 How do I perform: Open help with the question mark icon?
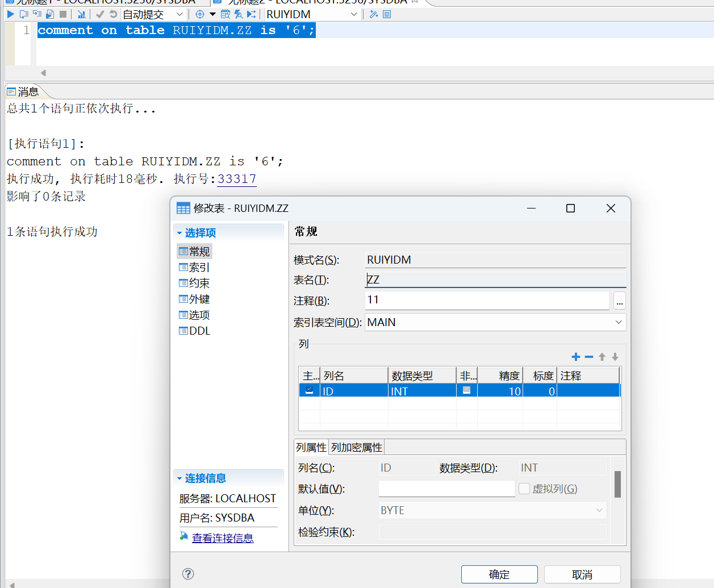188,574
